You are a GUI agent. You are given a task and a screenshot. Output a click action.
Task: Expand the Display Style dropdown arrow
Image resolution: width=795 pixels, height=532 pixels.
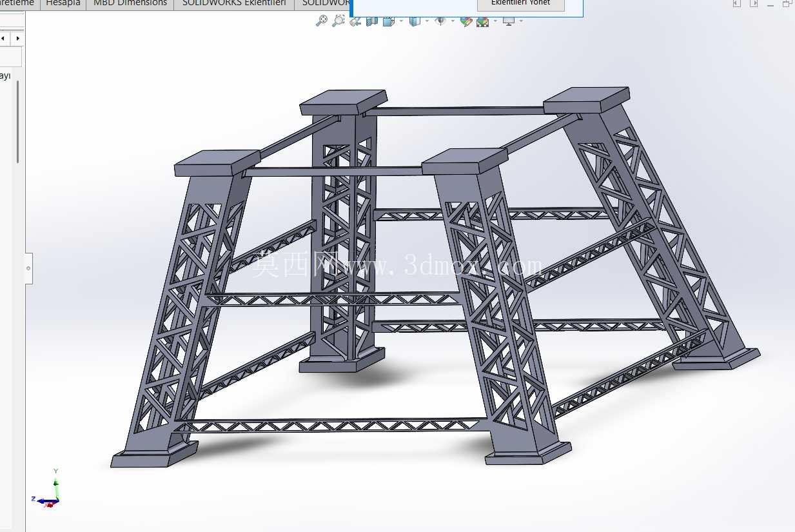427,21
